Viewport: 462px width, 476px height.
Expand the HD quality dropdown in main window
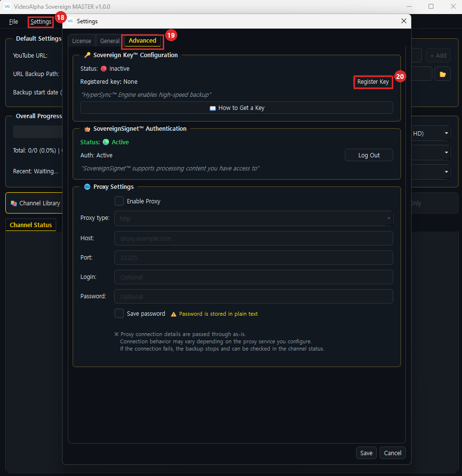pos(446,133)
